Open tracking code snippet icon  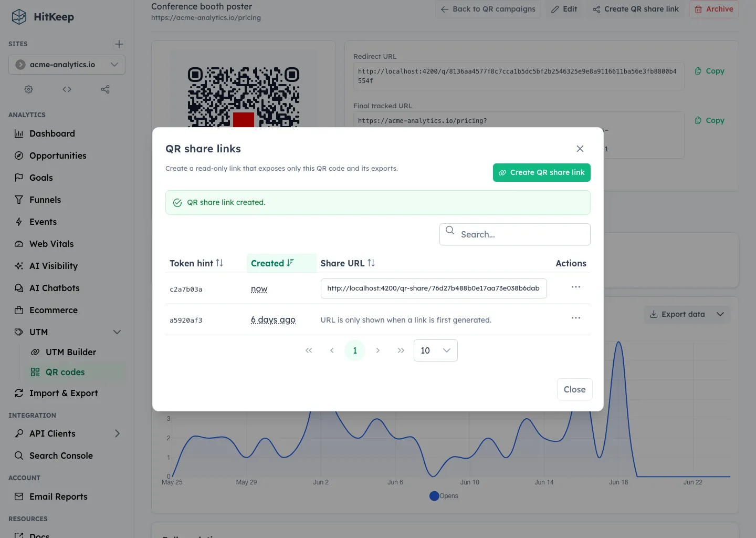click(67, 89)
